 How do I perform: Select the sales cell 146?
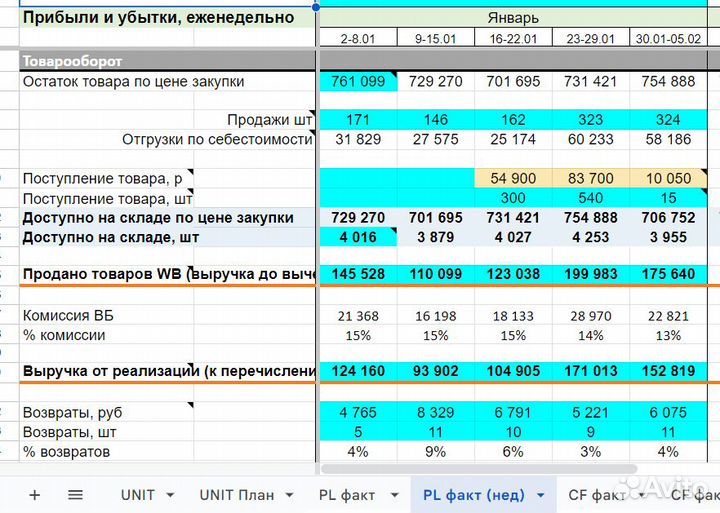coord(435,120)
